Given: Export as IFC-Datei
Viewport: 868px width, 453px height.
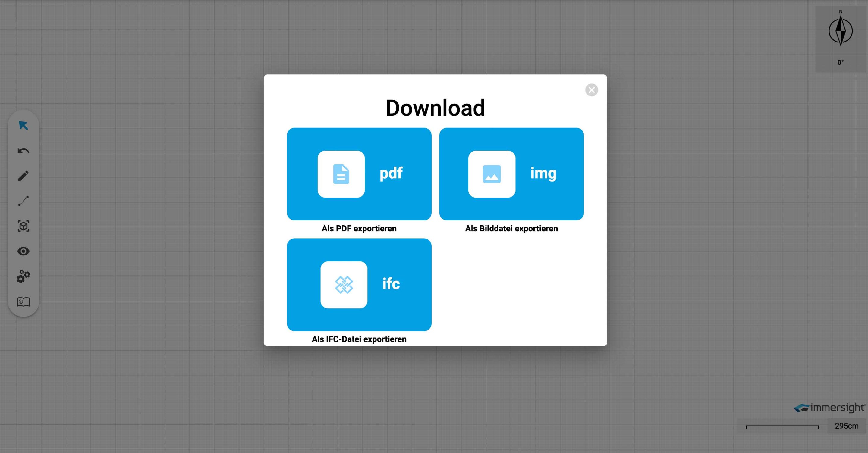Looking at the screenshot, I should 359,285.
